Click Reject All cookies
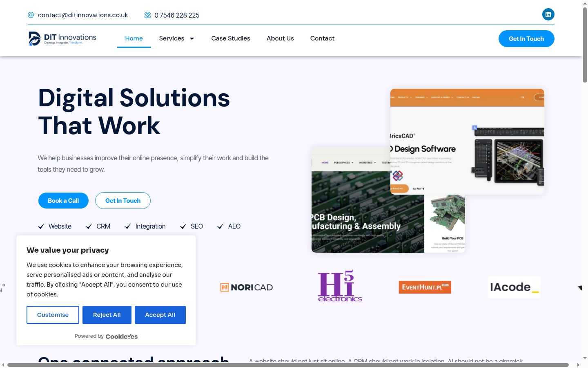The image size is (588, 368). coord(107,315)
